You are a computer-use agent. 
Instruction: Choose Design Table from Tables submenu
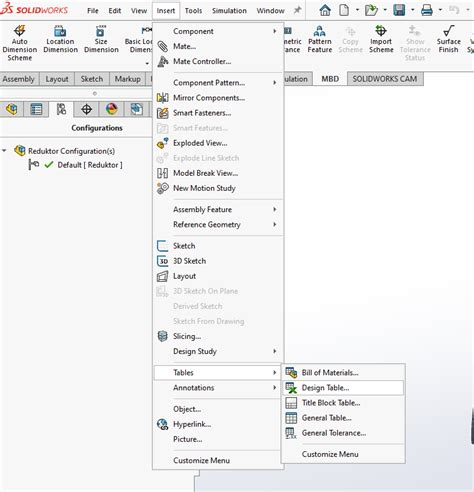pos(343,388)
